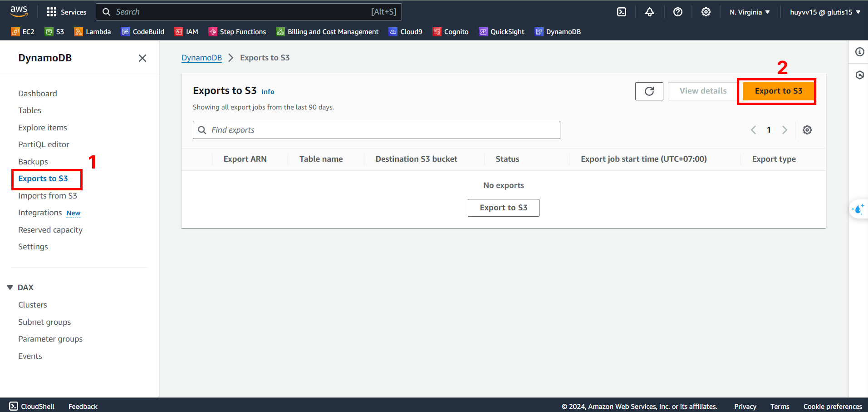
Task: Open the Privacy footer link
Action: (x=745, y=407)
